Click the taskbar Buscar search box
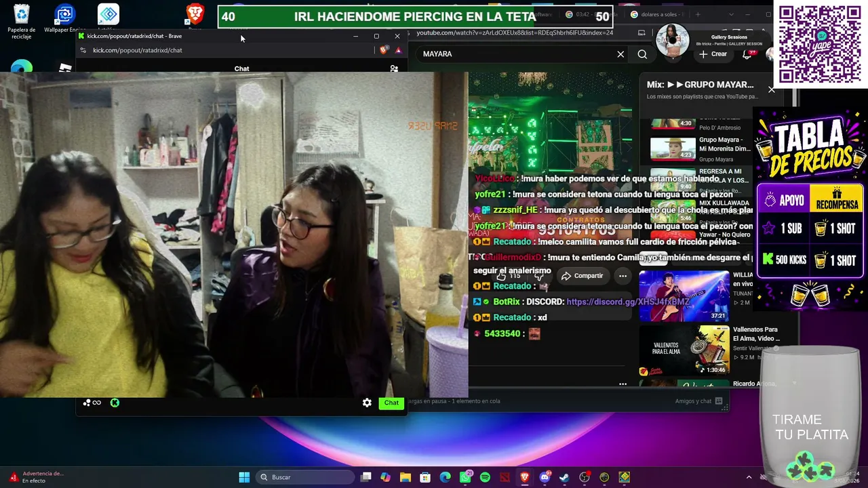 click(x=305, y=477)
